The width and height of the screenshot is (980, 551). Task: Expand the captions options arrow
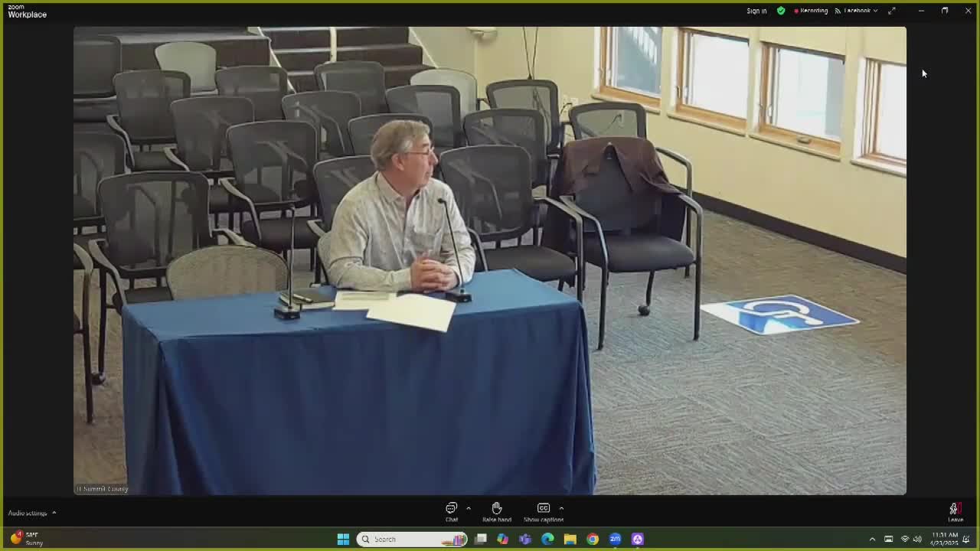pos(561,508)
